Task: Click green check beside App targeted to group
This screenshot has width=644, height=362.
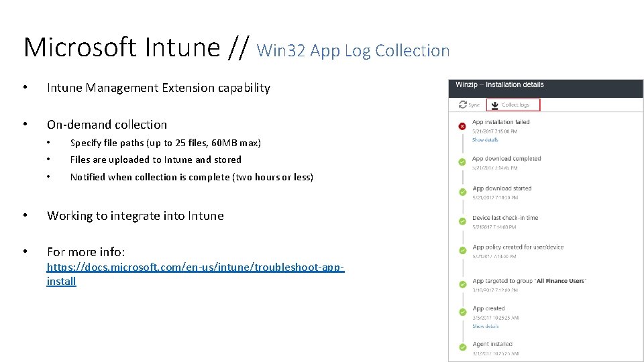Action: pos(462,284)
